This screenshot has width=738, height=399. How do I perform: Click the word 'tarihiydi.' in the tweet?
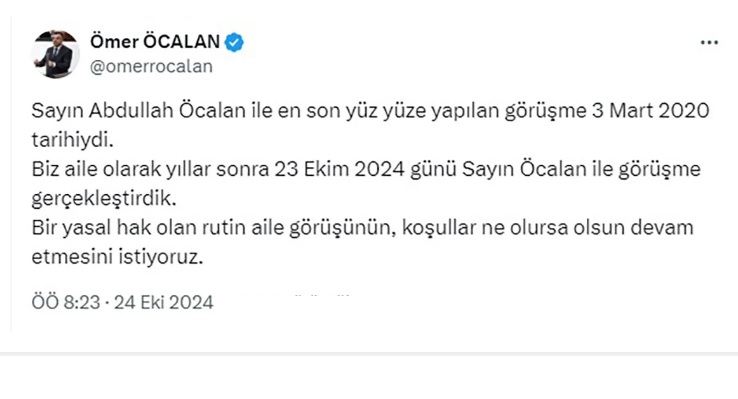pyautogui.click(x=72, y=140)
